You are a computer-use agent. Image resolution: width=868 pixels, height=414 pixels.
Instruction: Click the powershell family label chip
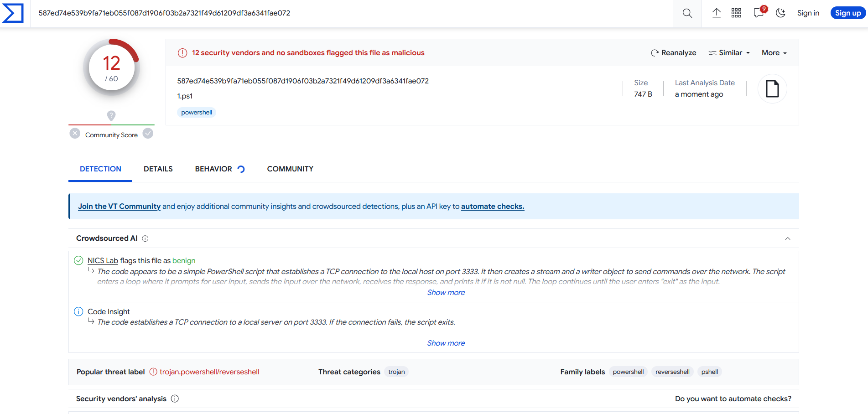tap(628, 372)
